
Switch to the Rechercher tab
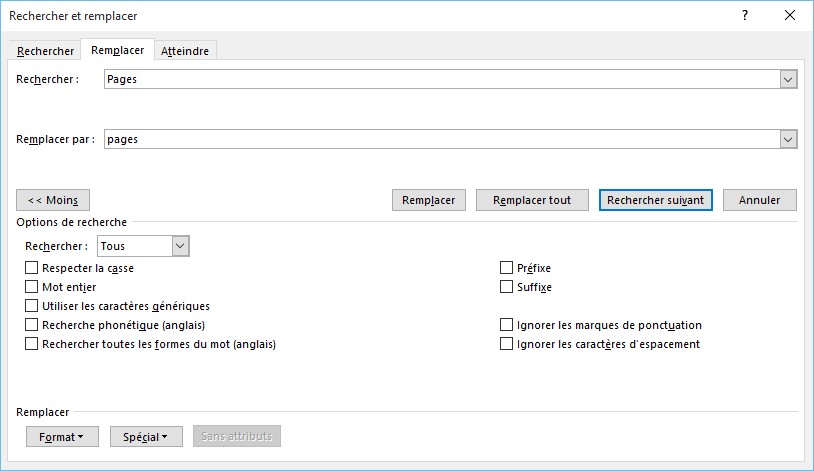(46, 51)
